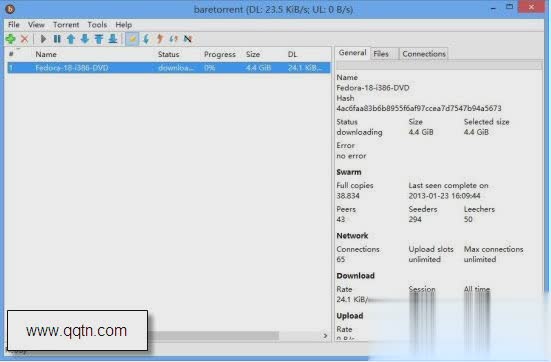
Task: Open the Help menu
Action: (124, 25)
